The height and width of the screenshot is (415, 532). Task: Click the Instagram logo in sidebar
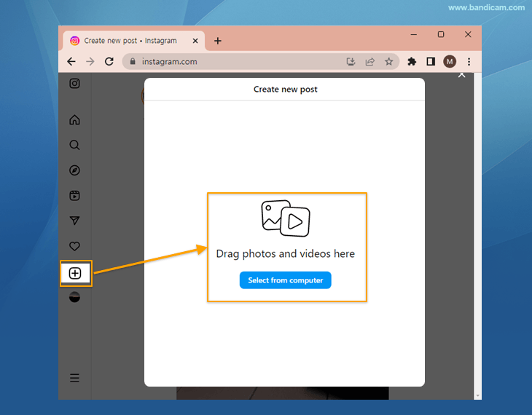point(74,84)
